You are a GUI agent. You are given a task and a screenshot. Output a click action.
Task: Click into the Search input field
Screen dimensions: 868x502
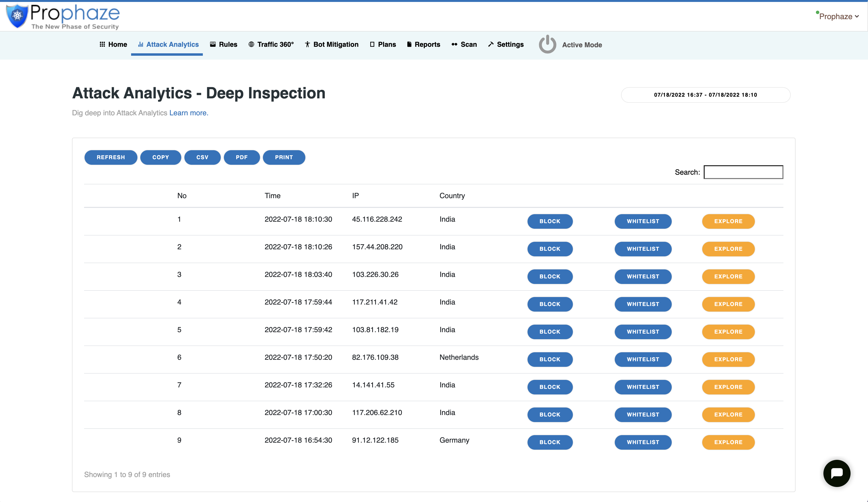coord(743,172)
